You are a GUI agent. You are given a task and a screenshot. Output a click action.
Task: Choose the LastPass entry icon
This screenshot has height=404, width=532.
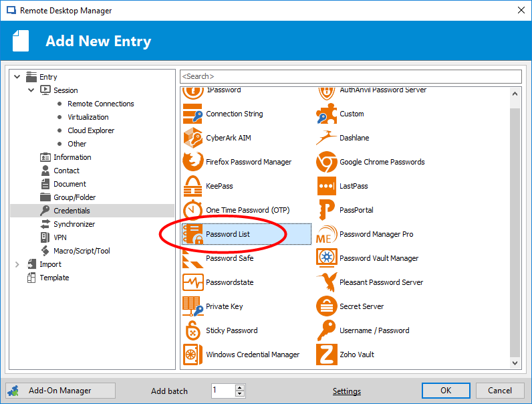(326, 186)
